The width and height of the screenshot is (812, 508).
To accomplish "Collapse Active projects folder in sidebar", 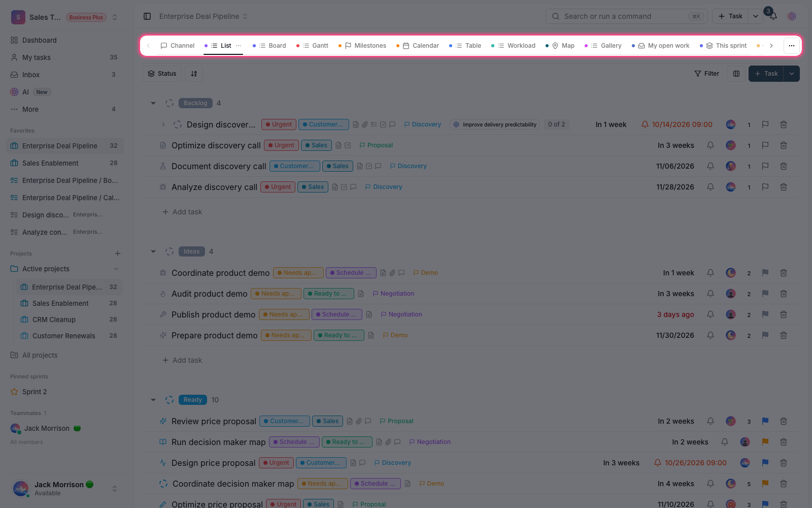I will [116, 269].
